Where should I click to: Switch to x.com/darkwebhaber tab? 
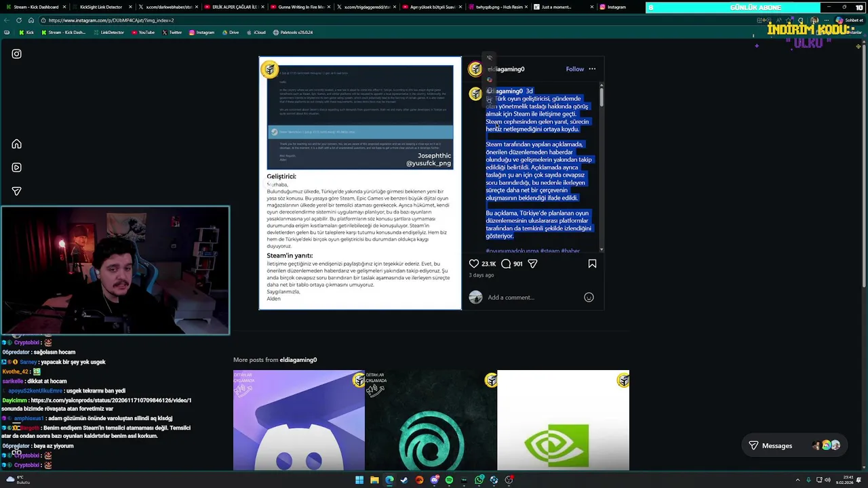point(167,7)
